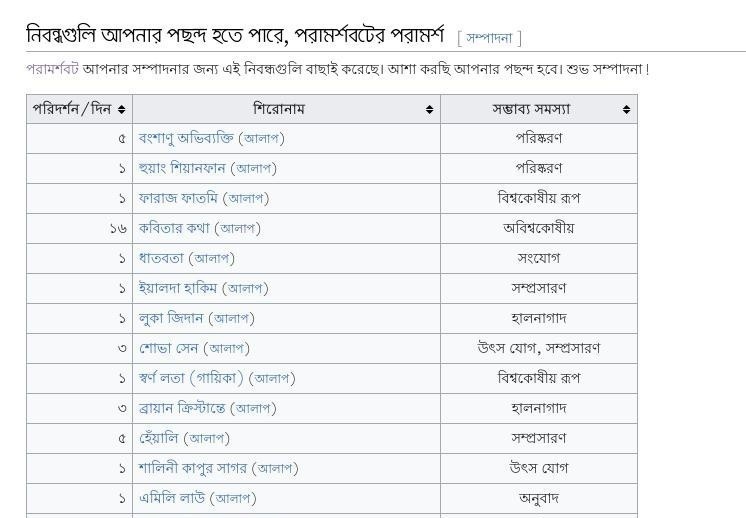746x518 pixels.
Task: Open the ধাতবতা article link
Action: tap(161, 258)
